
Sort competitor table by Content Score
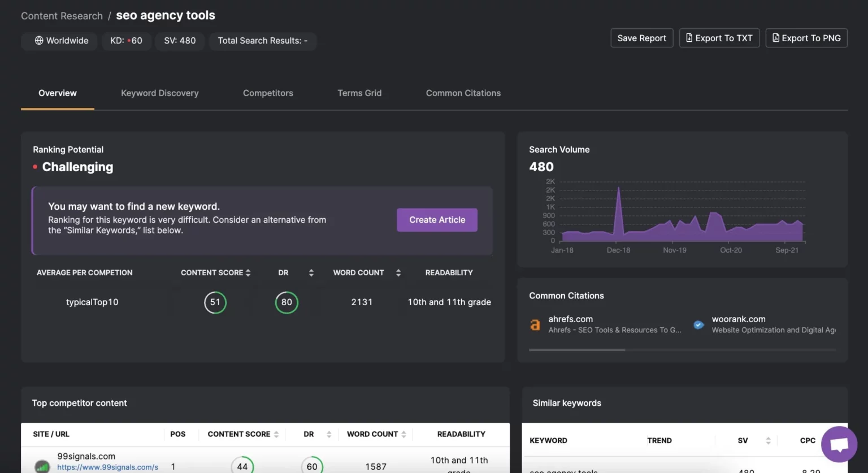pos(276,435)
